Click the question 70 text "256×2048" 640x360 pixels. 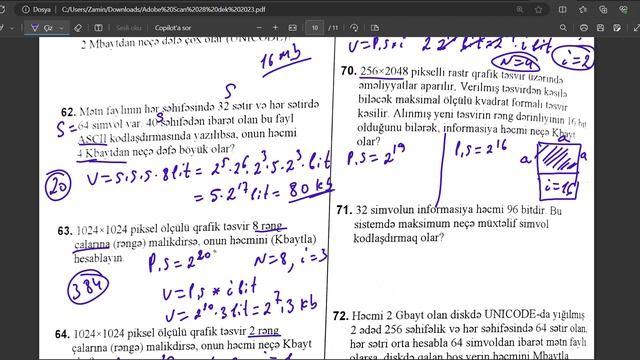click(384, 71)
